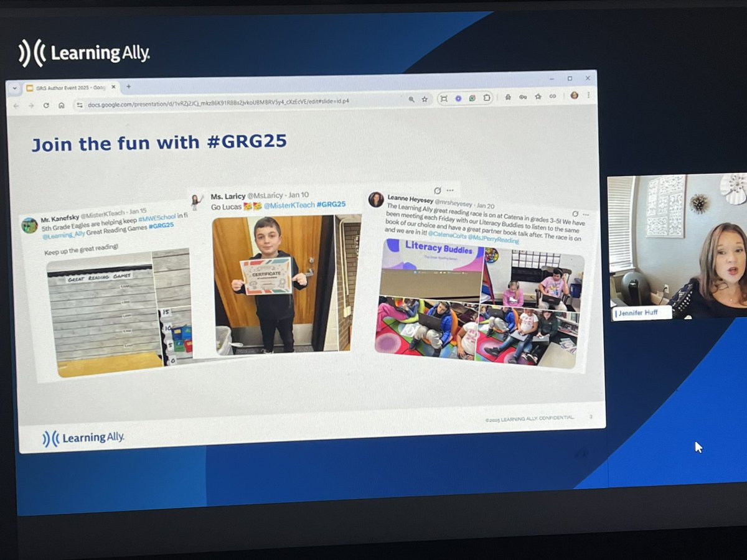Click the Learning Ally logo in slide footer
The width and height of the screenshot is (747, 560).
click(83, 438)
